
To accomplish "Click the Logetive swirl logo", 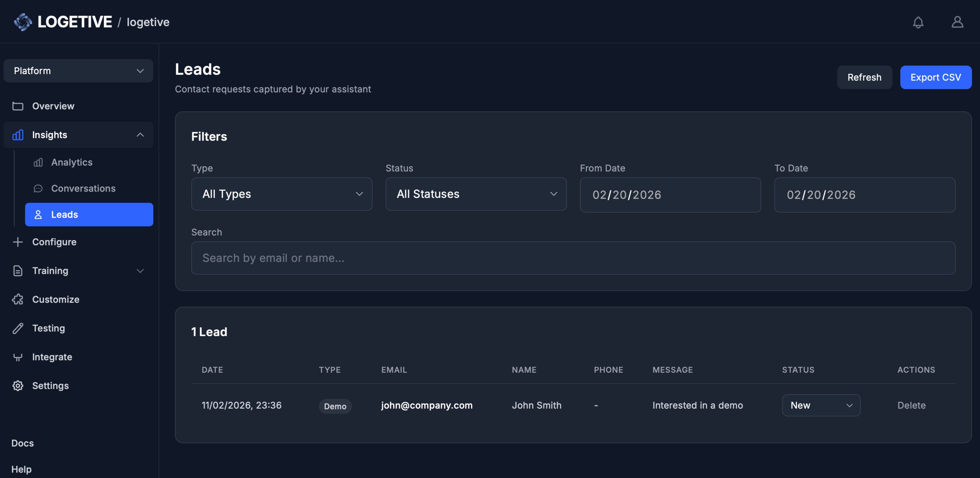I will pos(23,22).
